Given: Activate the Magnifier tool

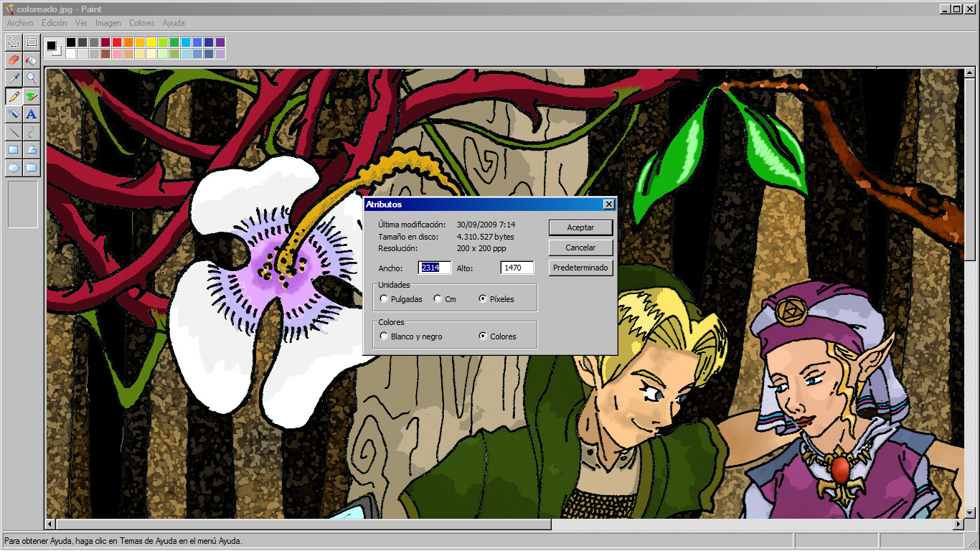Looking at the screenshot, I should [x=32, y=77].
